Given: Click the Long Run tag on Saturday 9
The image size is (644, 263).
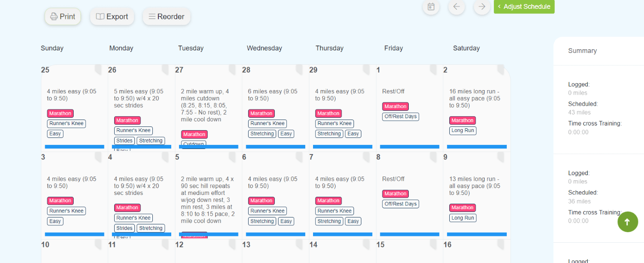Looking at the screenshot, I should [x=463, y=218].
